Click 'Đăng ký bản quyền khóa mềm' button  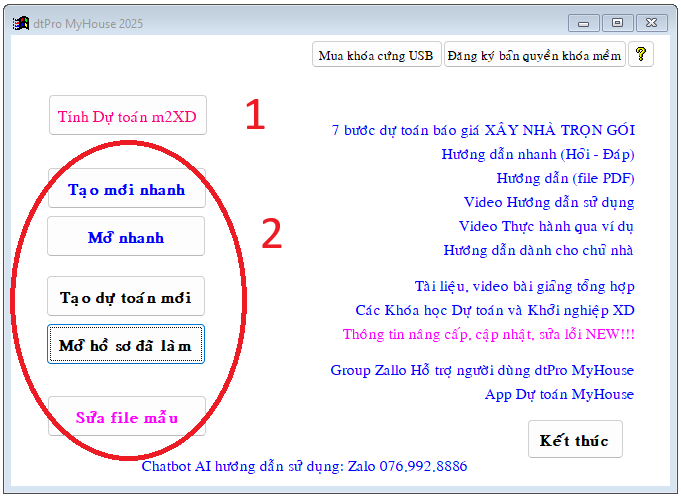pyautogui.click(x=534, y=55)
